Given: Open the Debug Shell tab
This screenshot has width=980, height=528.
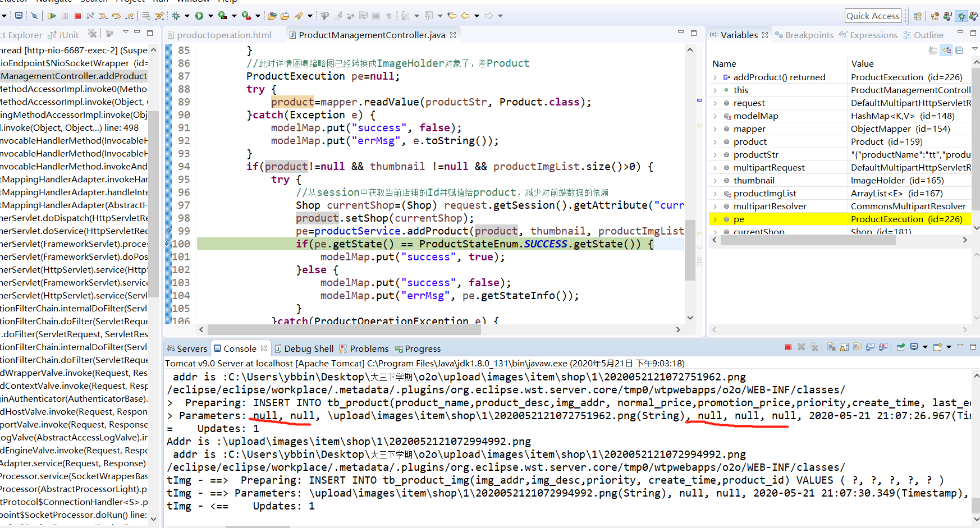Looking at the screenshot, I should pos(304,348).
